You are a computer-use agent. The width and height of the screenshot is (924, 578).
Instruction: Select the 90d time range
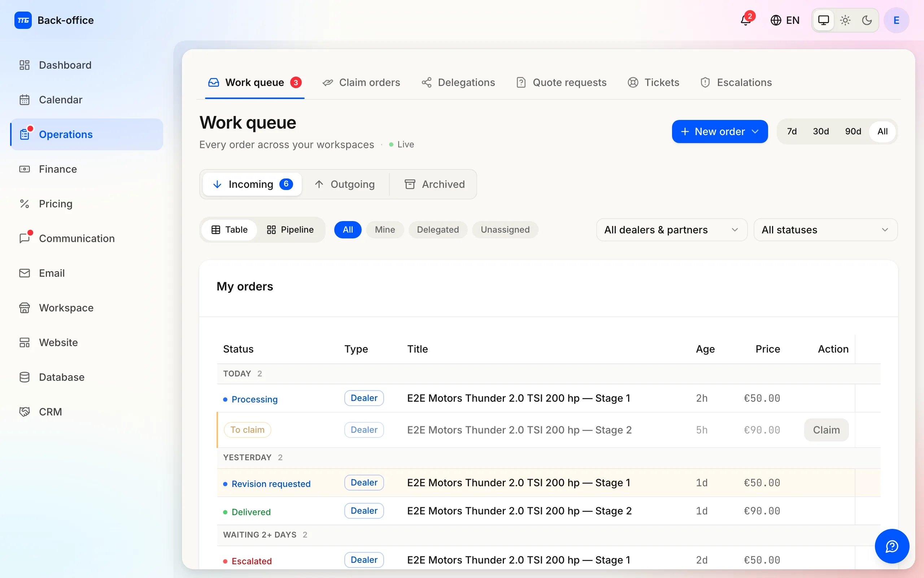click(853, 131)
